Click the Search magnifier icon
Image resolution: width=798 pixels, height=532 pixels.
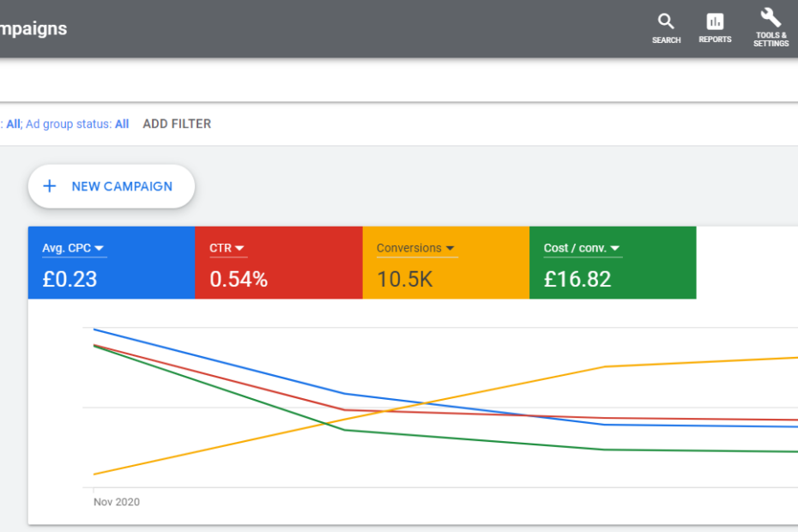tap(666, 23)
